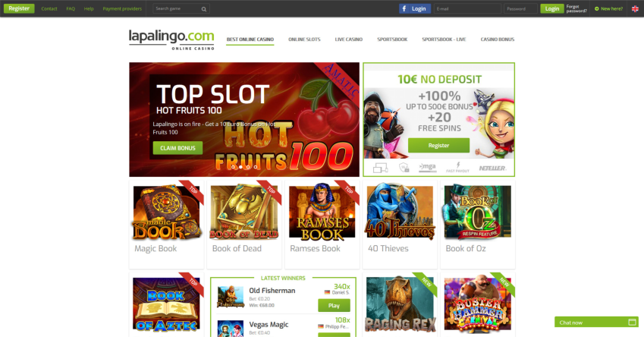Open the Forgot password link
The height and width of the screenshot is (337, 644).
[x=576, y=8]
